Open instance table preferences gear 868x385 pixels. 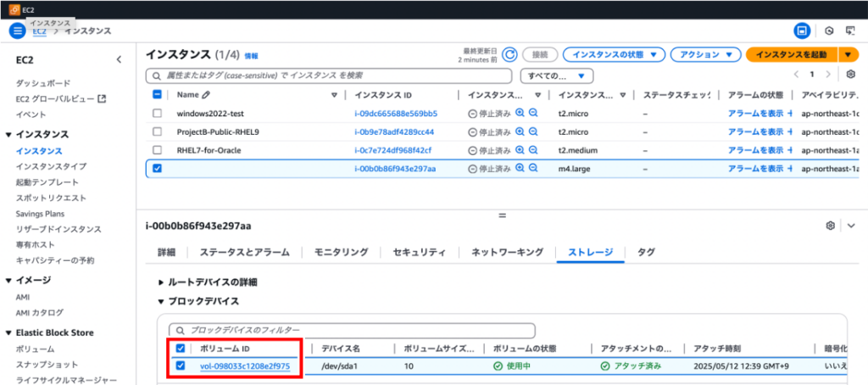(x=850, y=75)
